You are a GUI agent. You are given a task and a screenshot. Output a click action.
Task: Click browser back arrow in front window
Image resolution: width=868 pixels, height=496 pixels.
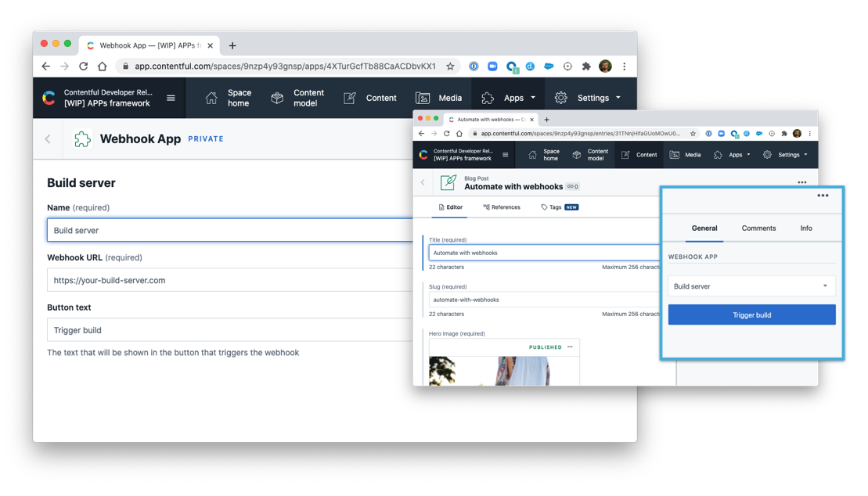tap(422, 134)
